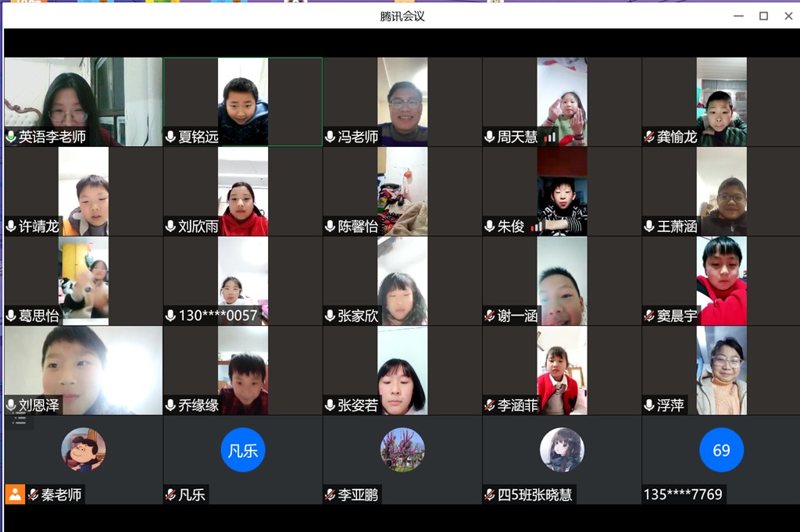Click 张家欣's microphone icon
This screenshot has height=532, width=800.
(330, 316)
